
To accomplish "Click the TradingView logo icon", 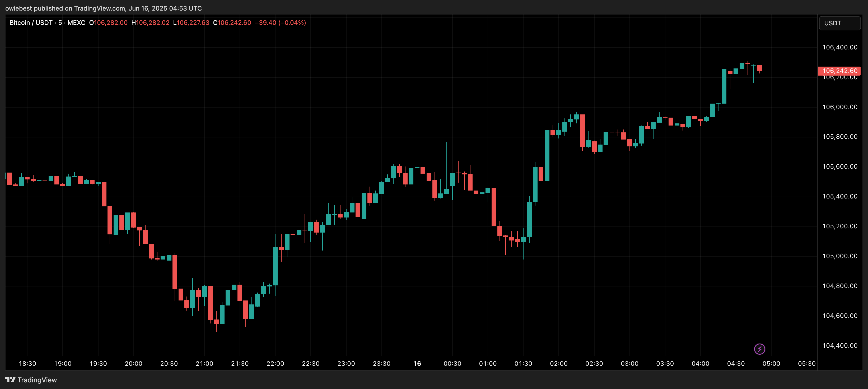I will coord(11,379).
